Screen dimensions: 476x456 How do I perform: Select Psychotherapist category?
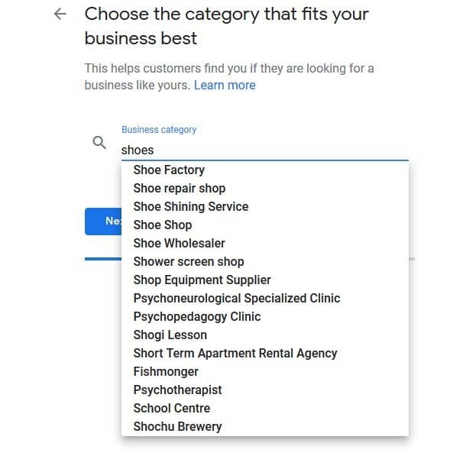point(264,390)
